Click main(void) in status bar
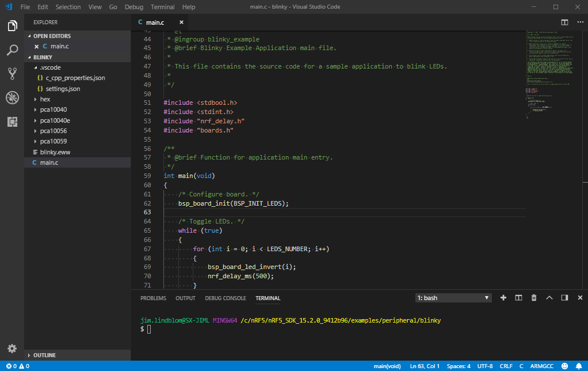The height and width of the screenshot is (371, 588). point(387,366)
